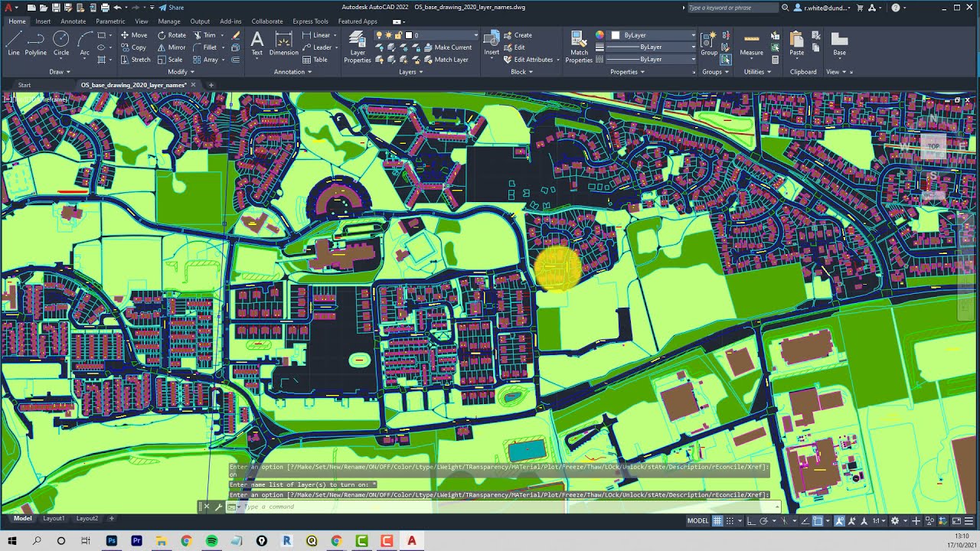Open the Text tool
This screenshot has width=980, height=551.
pyautogui.click(x=257, y=44)
